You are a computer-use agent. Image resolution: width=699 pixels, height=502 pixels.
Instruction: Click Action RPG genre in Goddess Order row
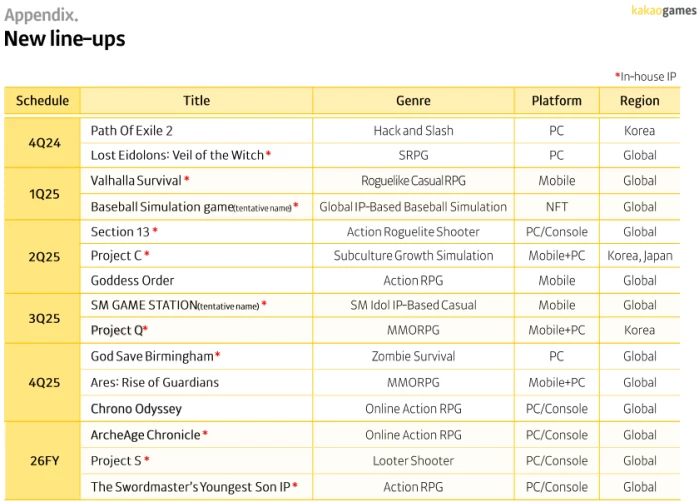[413, 280]
